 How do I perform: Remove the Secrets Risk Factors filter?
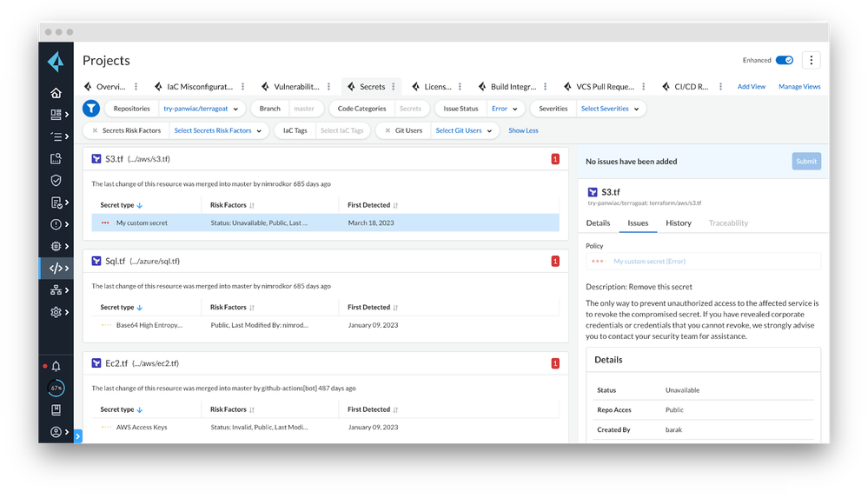tap(95, 130)
